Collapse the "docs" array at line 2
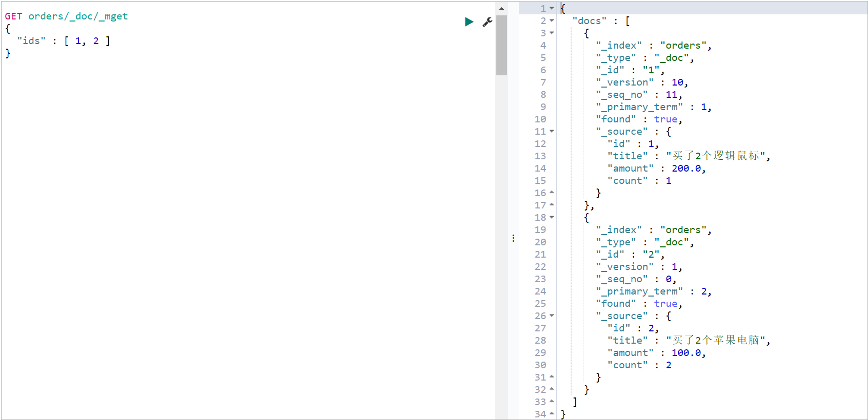This screenshot has height=420, width=868. pyautogui.click(x=552, y=20)
